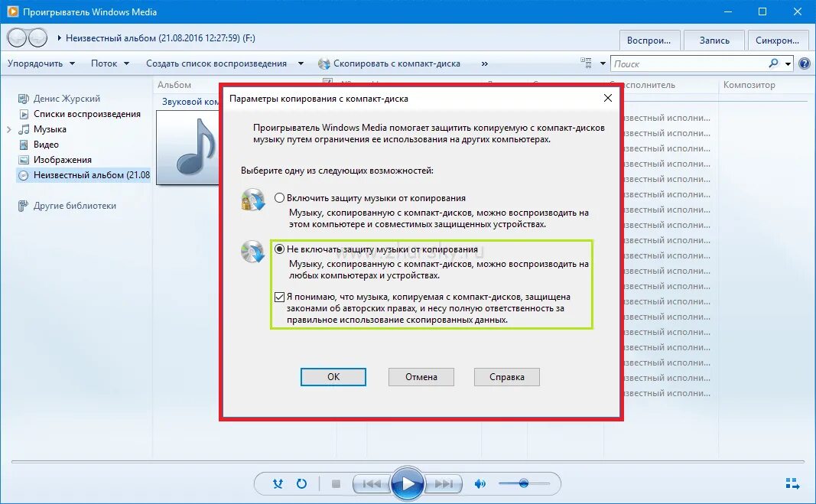The width and height of the screenshot is (816, 504).
Task: Click the search magnifier icon
Action: [773, 63]
